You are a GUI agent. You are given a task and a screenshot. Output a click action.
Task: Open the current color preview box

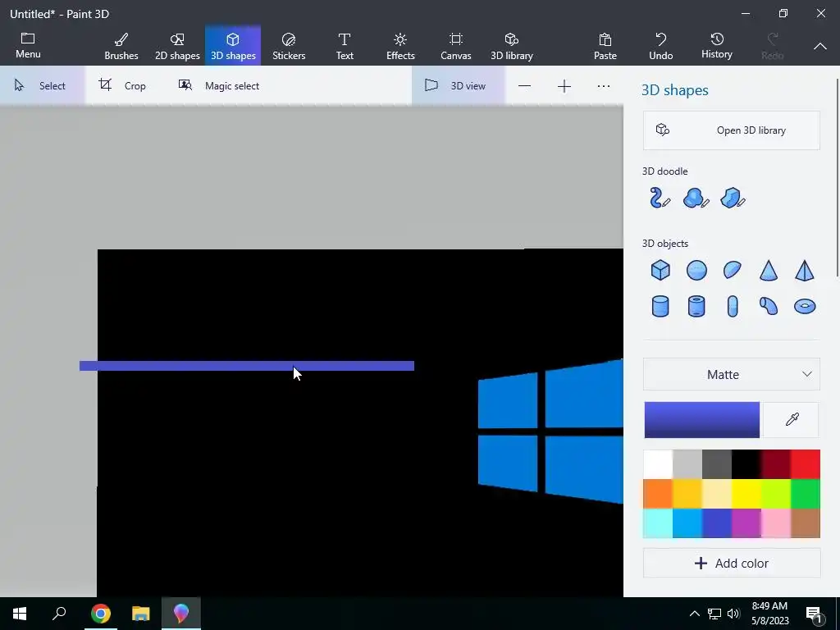point(702,419)
